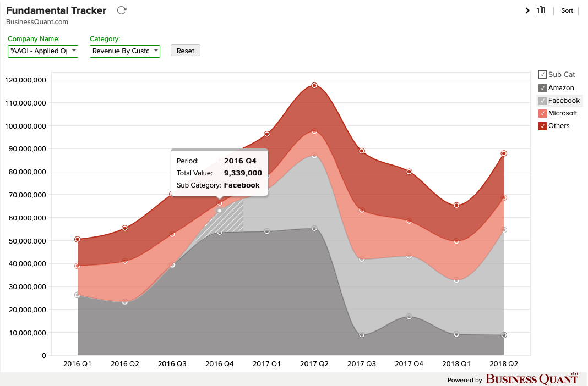Expand the Category dropdown
This screenshot has height=386, width=588.
pyautogui.click(x=124, y=51)
